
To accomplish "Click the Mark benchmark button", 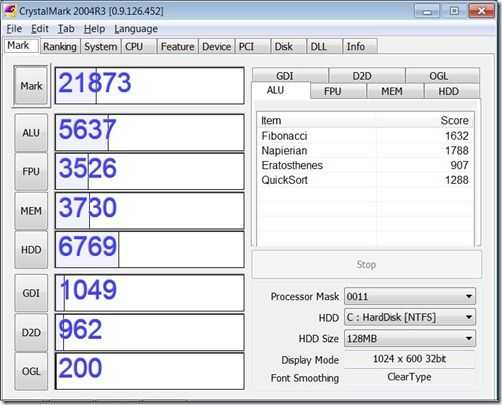I will [31, 86].
